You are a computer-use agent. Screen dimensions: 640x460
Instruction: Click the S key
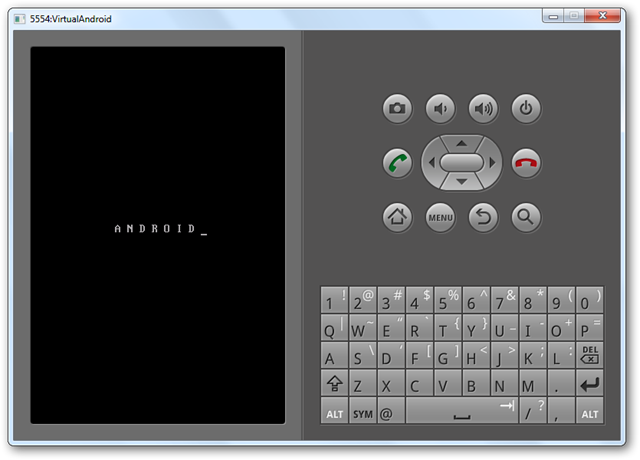pos(363,355)
